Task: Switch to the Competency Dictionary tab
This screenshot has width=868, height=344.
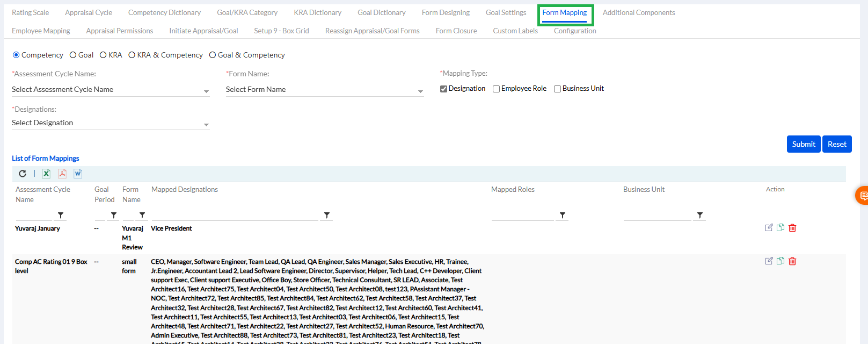Action: coord(164,13)
